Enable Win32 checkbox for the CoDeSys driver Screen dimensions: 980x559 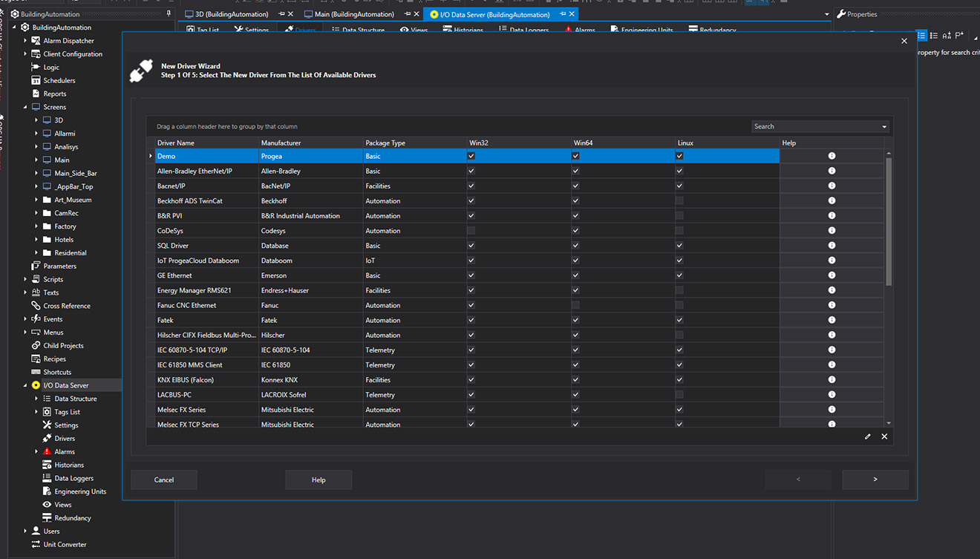tap(471, 230)
